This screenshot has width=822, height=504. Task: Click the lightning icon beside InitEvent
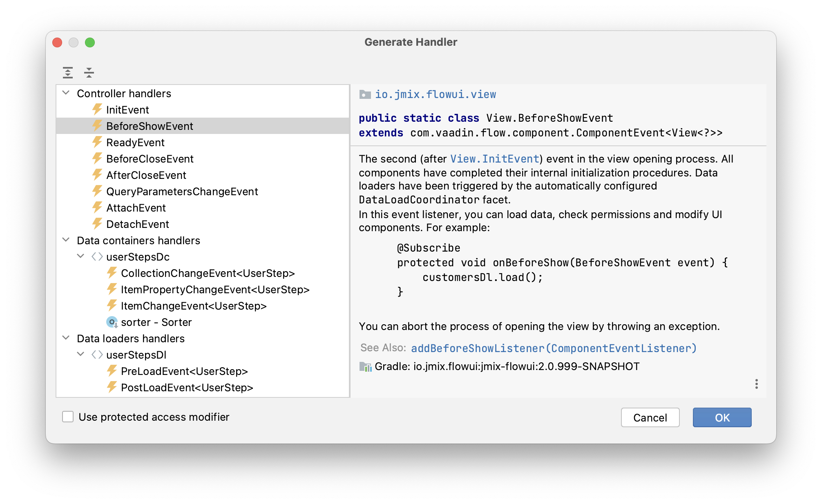97,109
